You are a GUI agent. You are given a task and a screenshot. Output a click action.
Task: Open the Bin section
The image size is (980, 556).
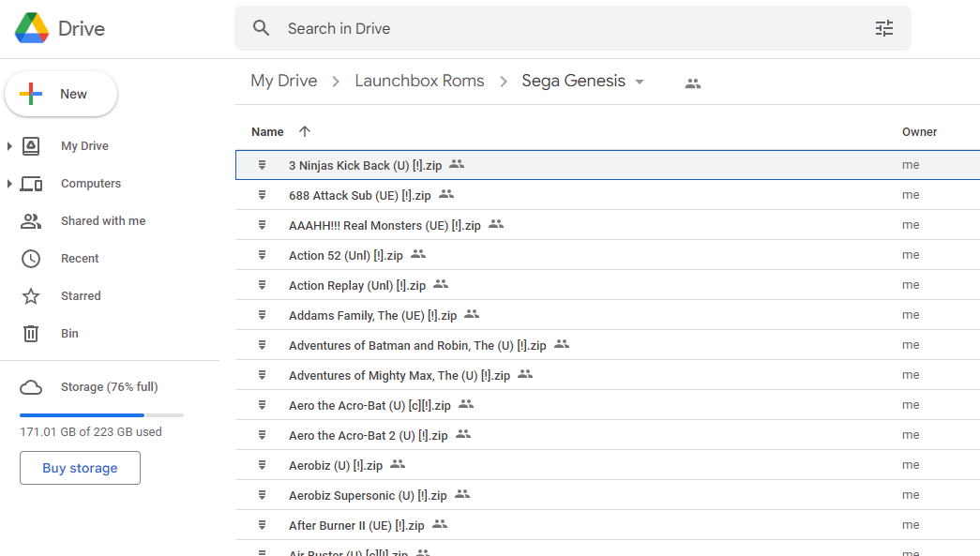69,334
